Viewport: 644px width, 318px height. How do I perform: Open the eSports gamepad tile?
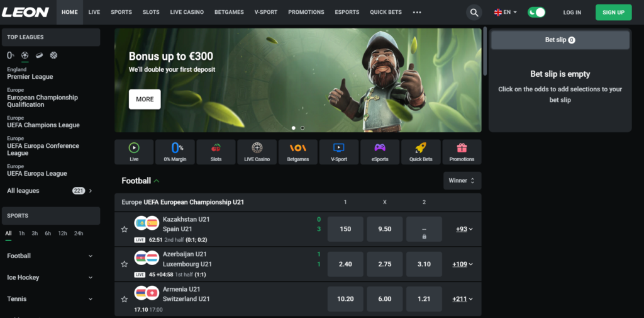[x=380, y=152]
